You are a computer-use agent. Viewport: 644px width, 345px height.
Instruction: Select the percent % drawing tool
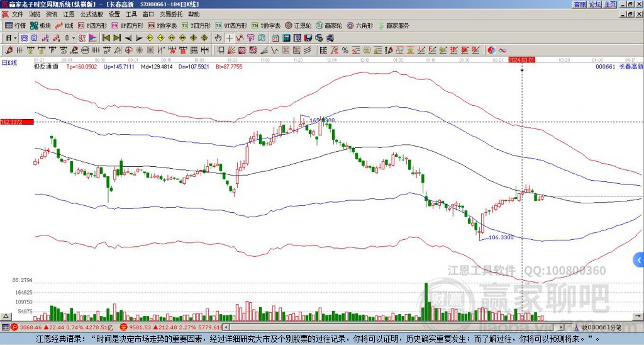point(345,50)
